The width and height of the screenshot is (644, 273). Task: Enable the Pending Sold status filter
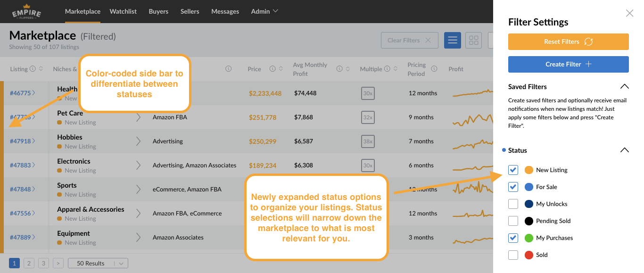tap(513, 221)
